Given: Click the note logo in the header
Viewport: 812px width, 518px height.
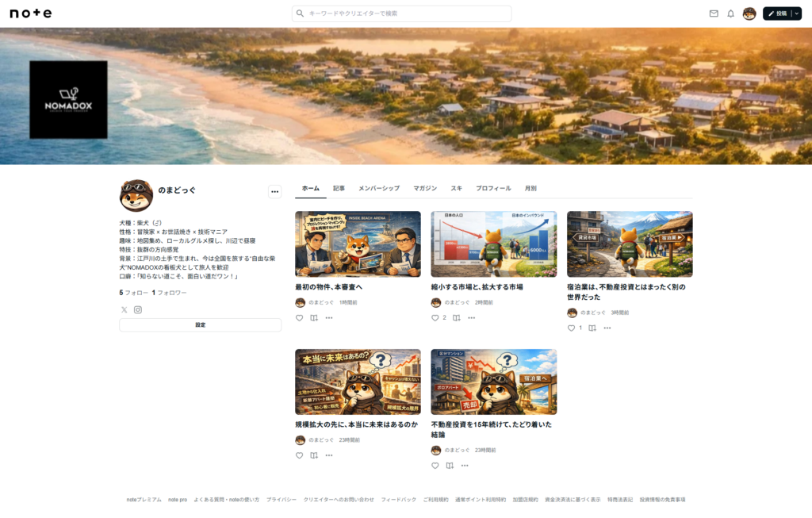Looking at the screenshot, I should click(29, 12).
